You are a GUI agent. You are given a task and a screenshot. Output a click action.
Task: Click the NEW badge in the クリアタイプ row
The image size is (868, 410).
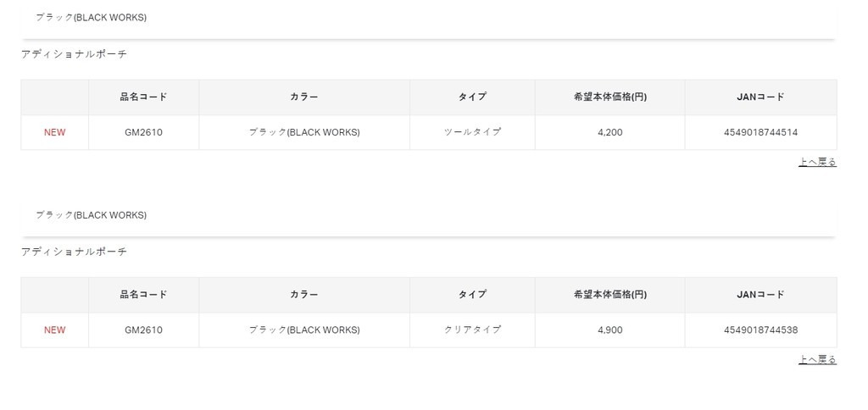tap(54, 330)
